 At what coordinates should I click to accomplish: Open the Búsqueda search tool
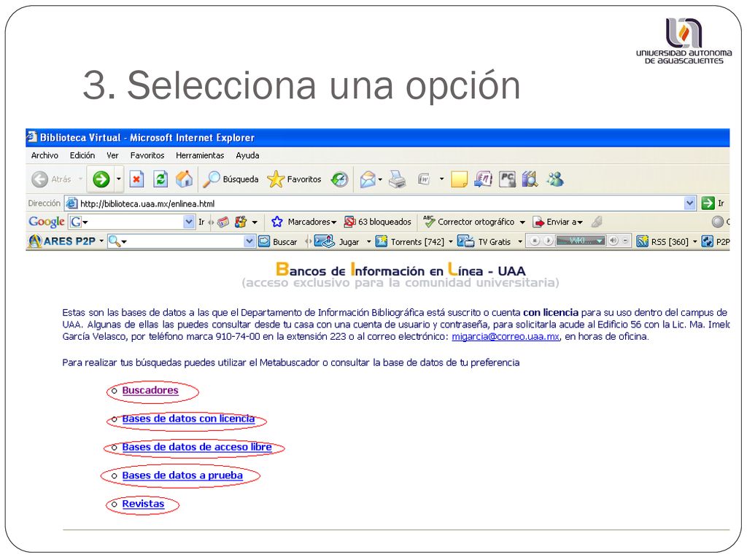click(231, 179)
